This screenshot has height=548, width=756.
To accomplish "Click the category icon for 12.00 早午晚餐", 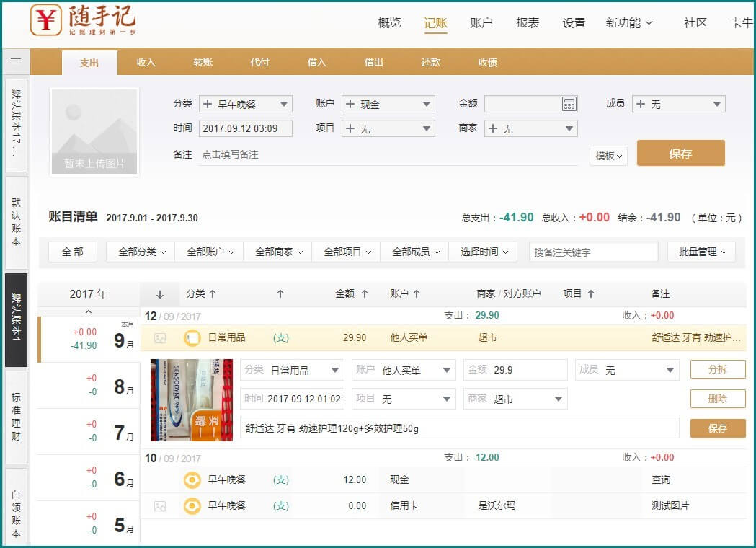I will pos(192,480).
